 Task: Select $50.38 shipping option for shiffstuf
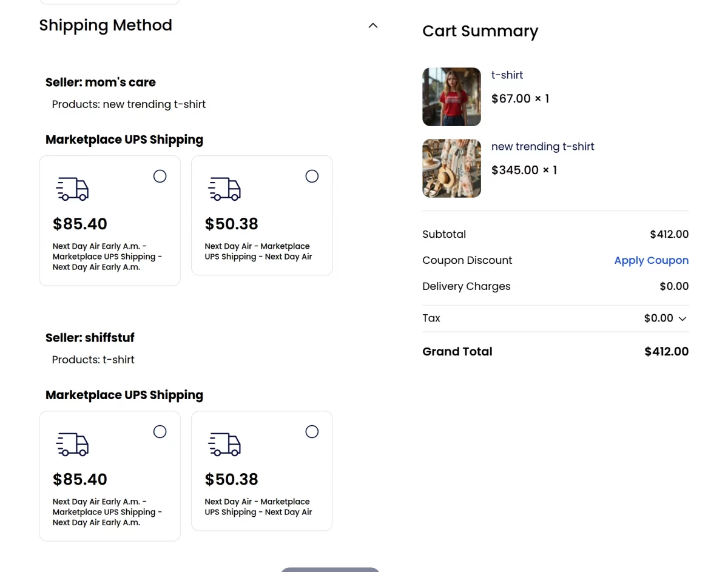pyautogui.click(x=312, y=431)
